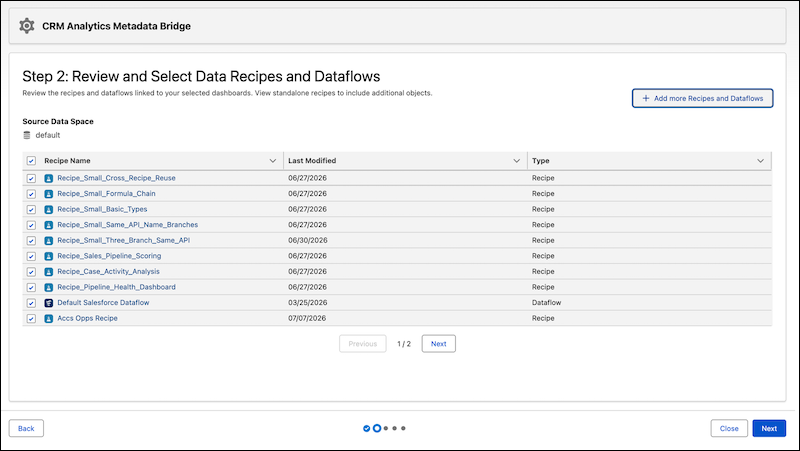This screenshot has width=800, height=451.
Task: Click the Recipe Name column header
Action: pyautogui.click(x=67, y=161)
